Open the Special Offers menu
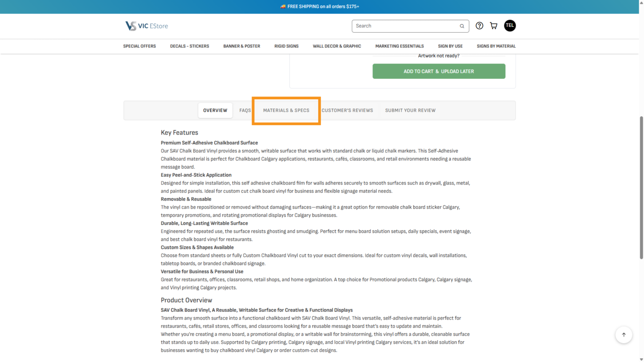644x362 pixels. click(x=140, y=46)
